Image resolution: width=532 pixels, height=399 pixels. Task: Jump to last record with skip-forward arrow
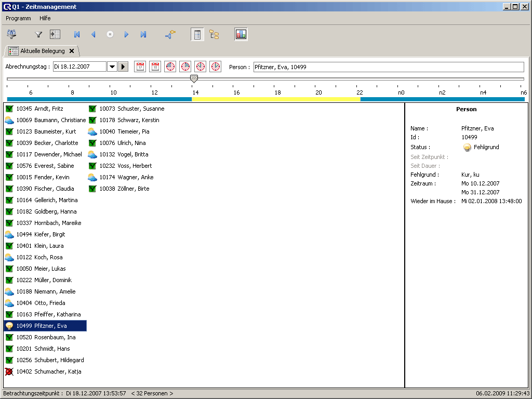pyautogui.click(x=143, y=34)
